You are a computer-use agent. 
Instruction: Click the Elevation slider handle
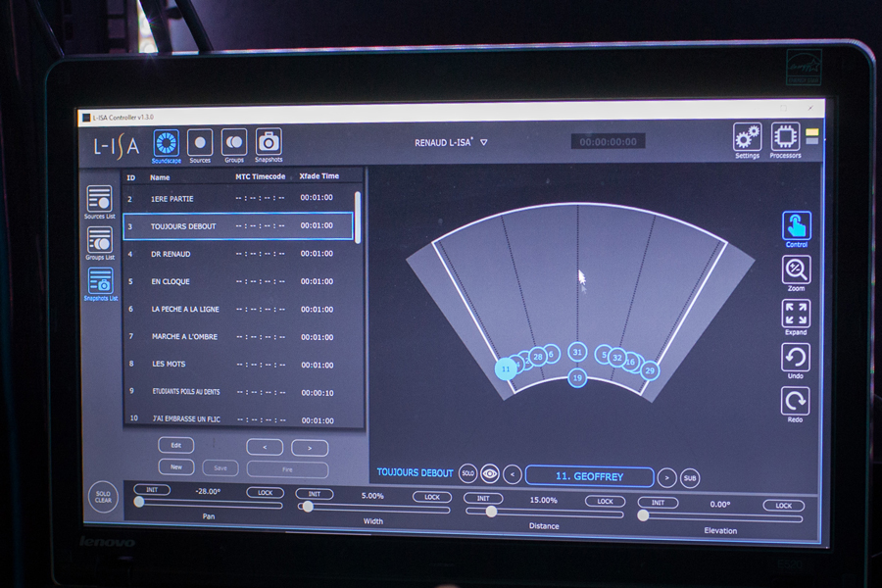tap(644, 515)
